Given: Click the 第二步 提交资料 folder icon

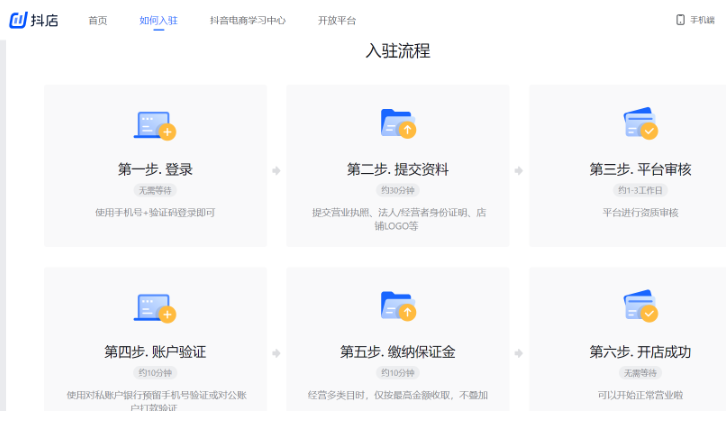Looking at the screenshot, I should [398, 124].
